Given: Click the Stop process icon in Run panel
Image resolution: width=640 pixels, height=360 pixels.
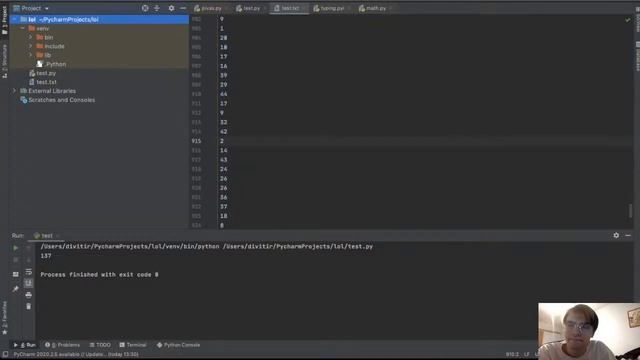Looking at the screenshot, I should [16, 260].
